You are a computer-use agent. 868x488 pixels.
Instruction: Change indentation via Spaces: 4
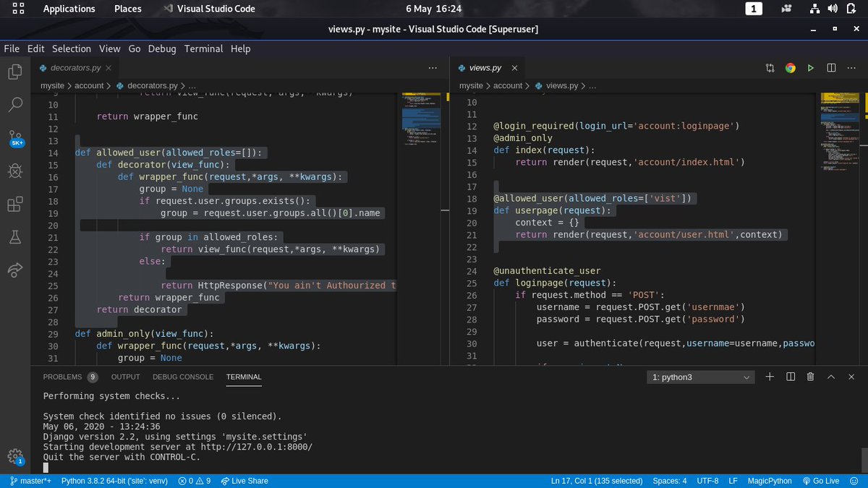[670, 481]
